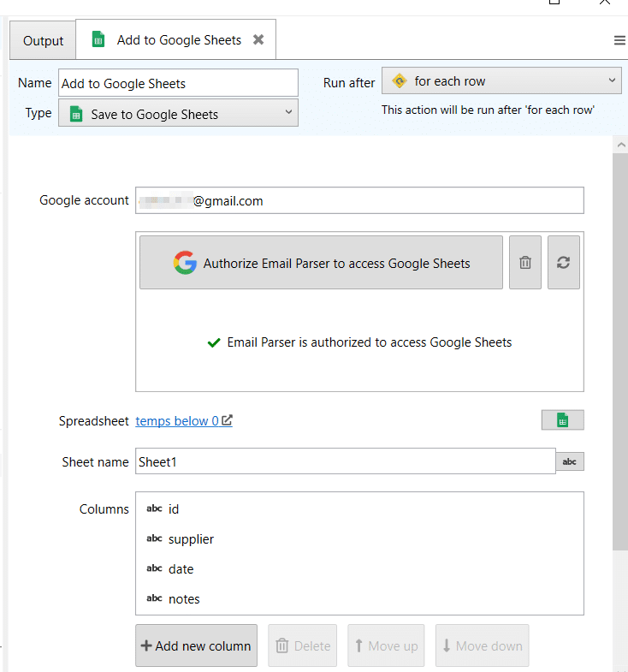Click the Move up button
The width and height of the screenshot is (628, 672).
[386, 645]
